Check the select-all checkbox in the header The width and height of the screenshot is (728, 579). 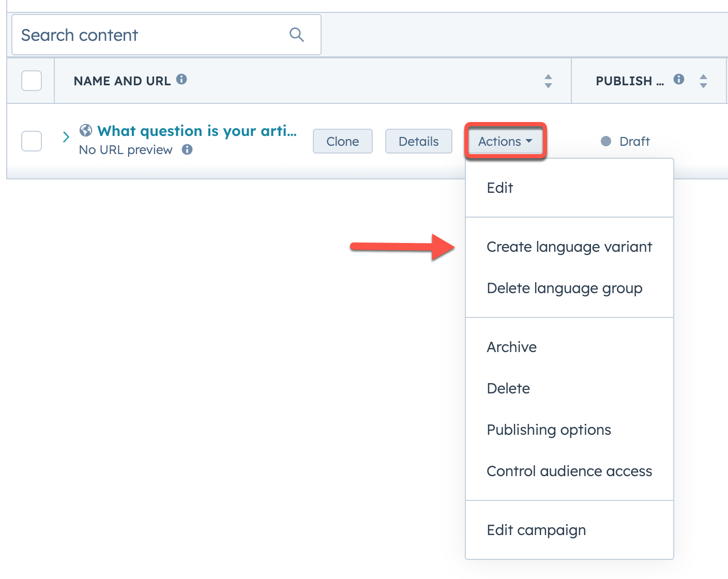click(x=31, y=81)
